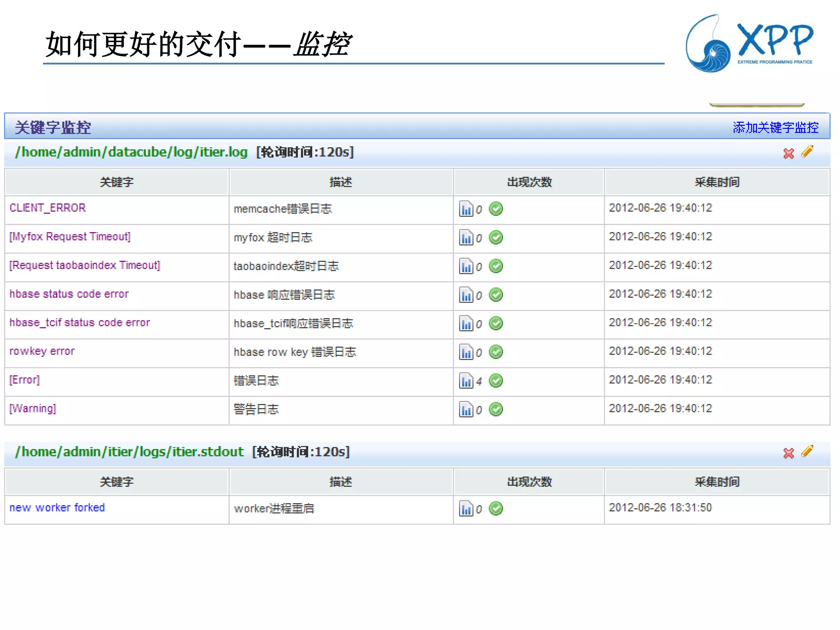Open the new worker forked link
This screenshot has width=840, height=630.
pos(57,508)
